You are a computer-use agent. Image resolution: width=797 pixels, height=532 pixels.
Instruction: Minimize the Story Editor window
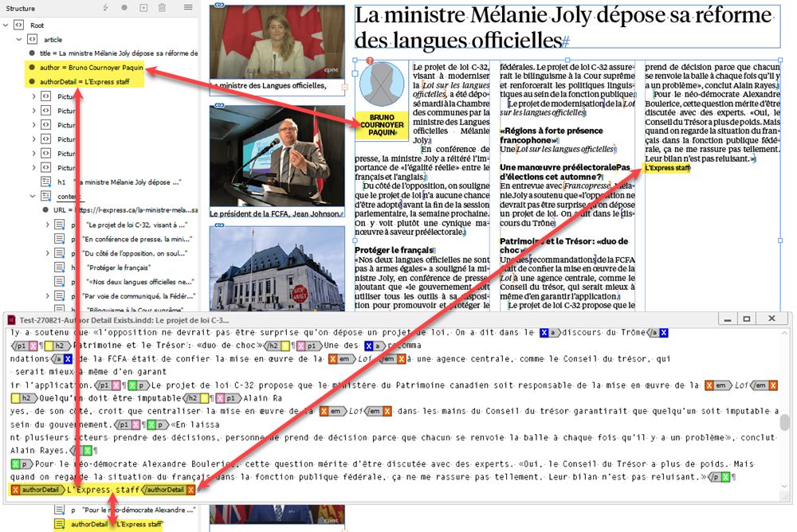click(x=728, y=319)
